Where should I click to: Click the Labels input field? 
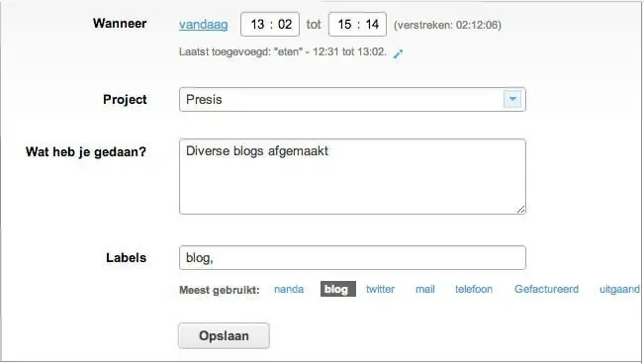pos(352,257)
